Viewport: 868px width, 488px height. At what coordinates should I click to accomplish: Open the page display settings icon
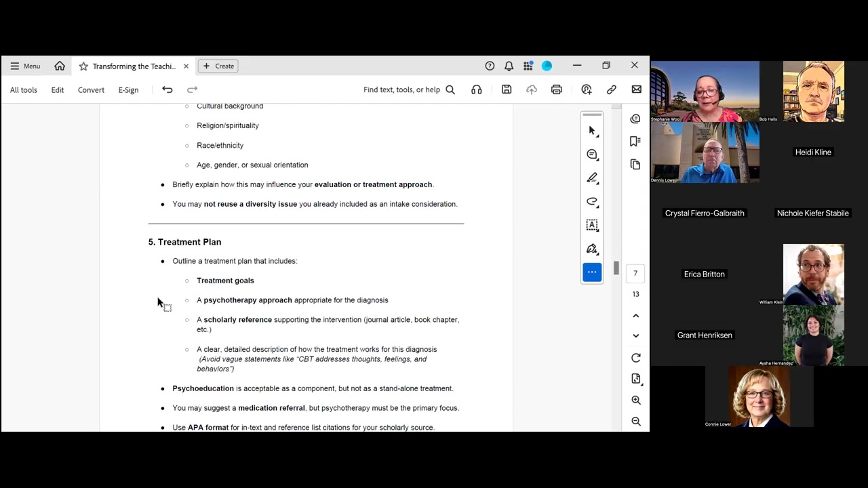click(x=636, y=379)
